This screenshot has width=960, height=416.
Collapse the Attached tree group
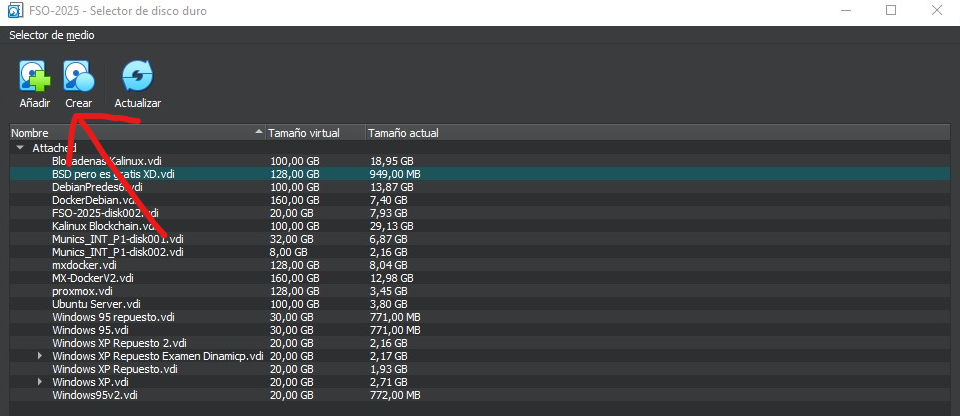coord(20,147)
